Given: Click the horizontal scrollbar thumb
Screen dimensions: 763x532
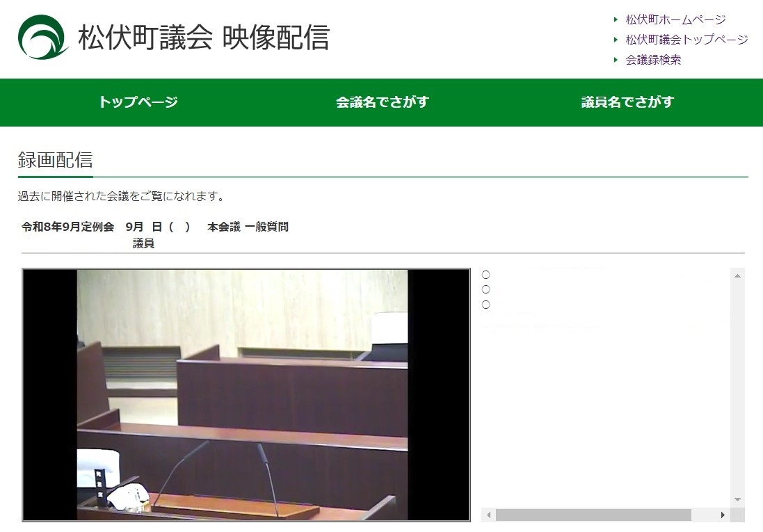Looking at the screenshot, I should (x=593, y=515).
